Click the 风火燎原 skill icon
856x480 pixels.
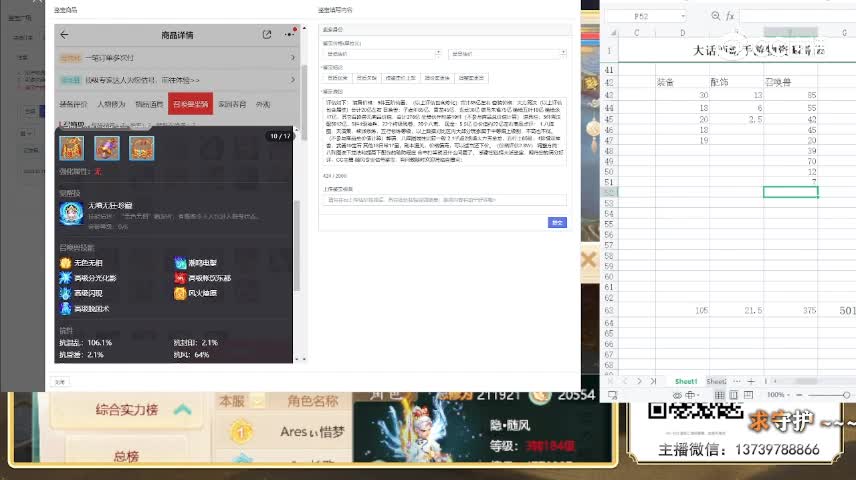[x=180, y=293]
